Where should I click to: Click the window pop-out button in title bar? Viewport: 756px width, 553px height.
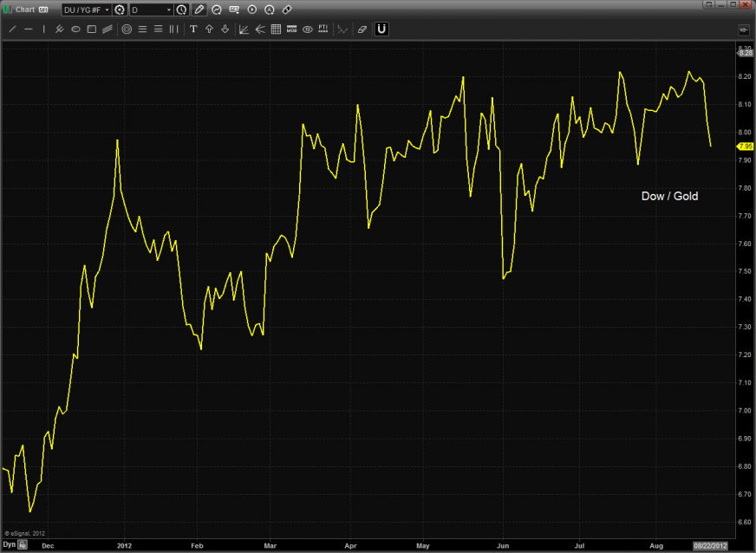tap(708, 4)
